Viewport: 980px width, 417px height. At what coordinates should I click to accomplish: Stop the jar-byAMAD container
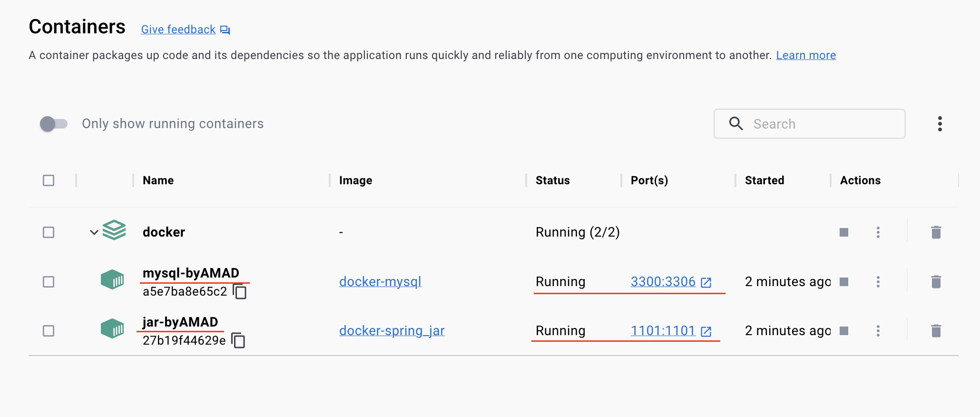point(844,331)
